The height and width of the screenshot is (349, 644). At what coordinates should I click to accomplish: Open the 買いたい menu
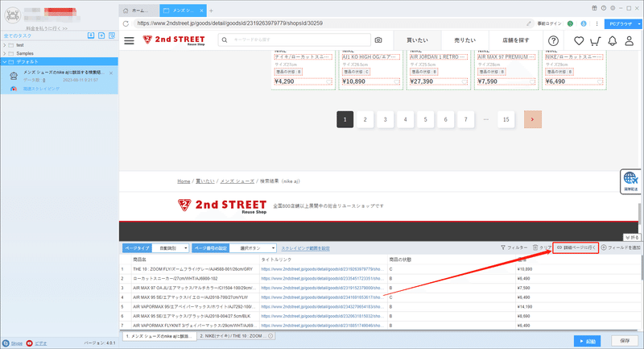point(417,40)
